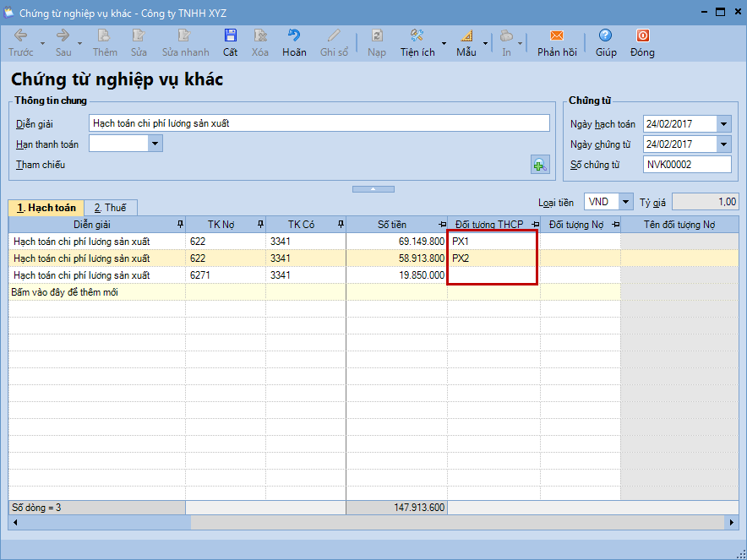Click the horizontal scrollbar right arrow

[x=732, y=523]
